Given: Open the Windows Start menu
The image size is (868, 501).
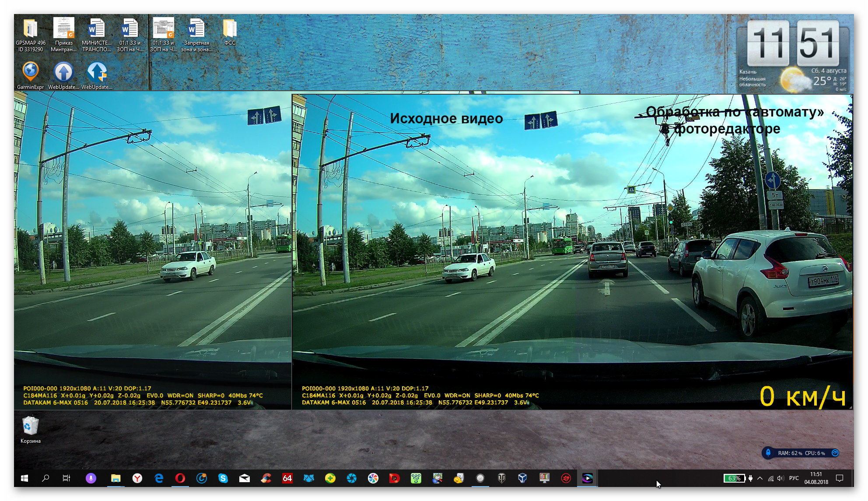Looking at the screenshot, I should [24, 478].
